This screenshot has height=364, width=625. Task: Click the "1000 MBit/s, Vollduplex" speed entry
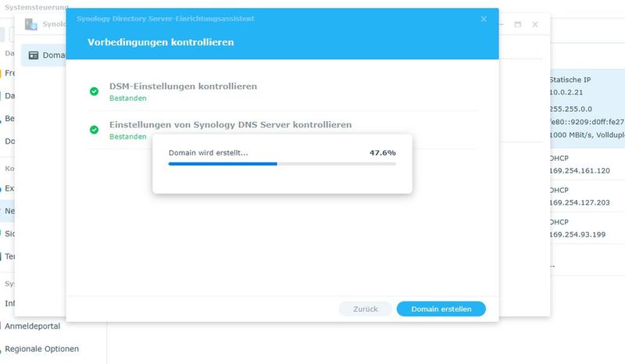(x=587, y=135)
